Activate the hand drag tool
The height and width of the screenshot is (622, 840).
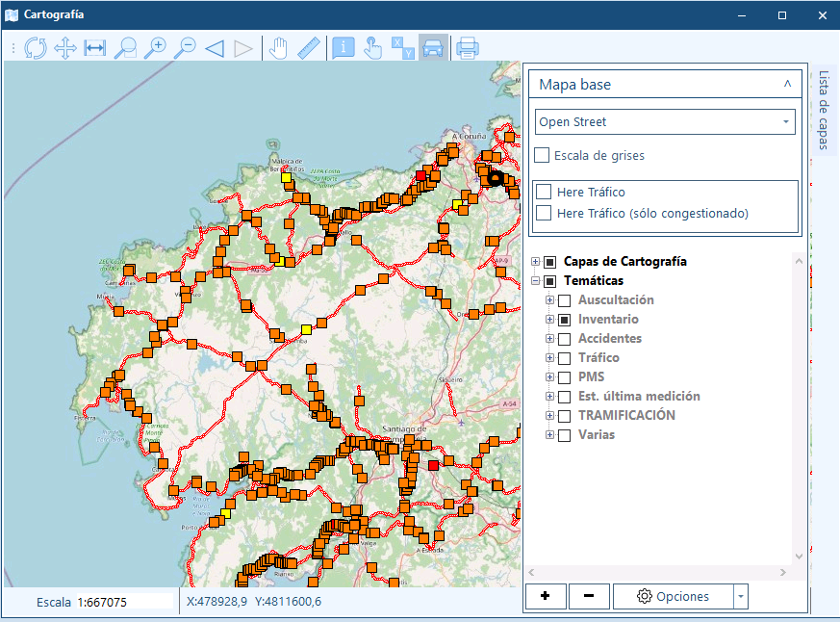click(278, 47)
